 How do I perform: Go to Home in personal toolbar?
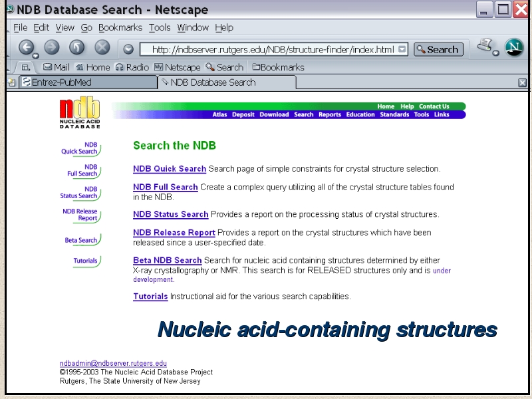(x=92, y=67)
